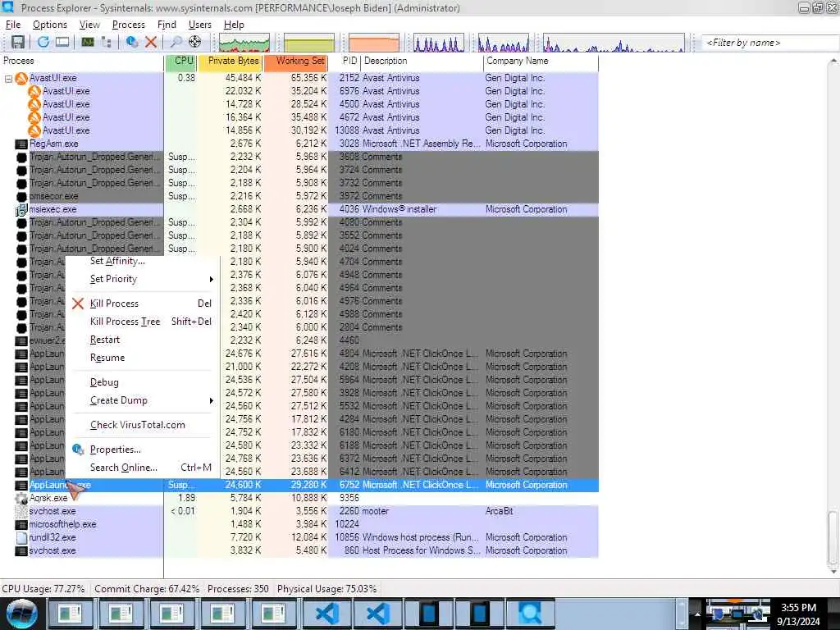The image size is (840, 630).
Task: Sort by the Working Set column header
Action: (x=295, y=61)
